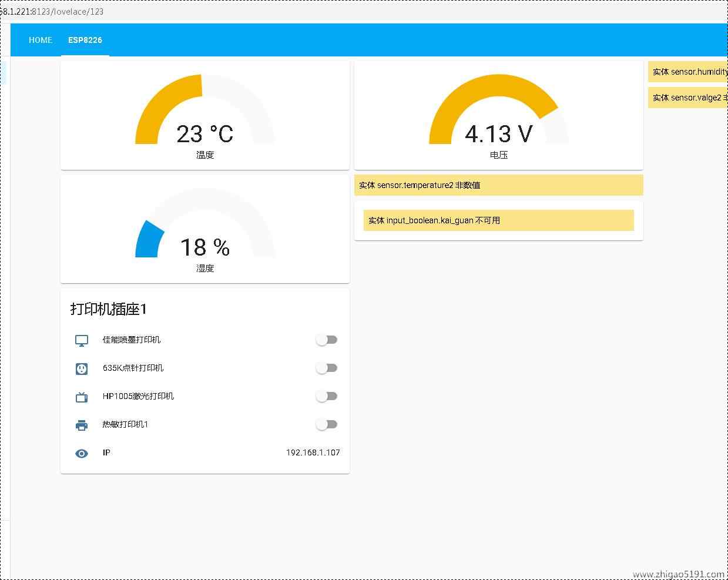The height and width of the screenshot is (580, 728).
Task: Click the eye icon beside IP
Action: (82, 453)
